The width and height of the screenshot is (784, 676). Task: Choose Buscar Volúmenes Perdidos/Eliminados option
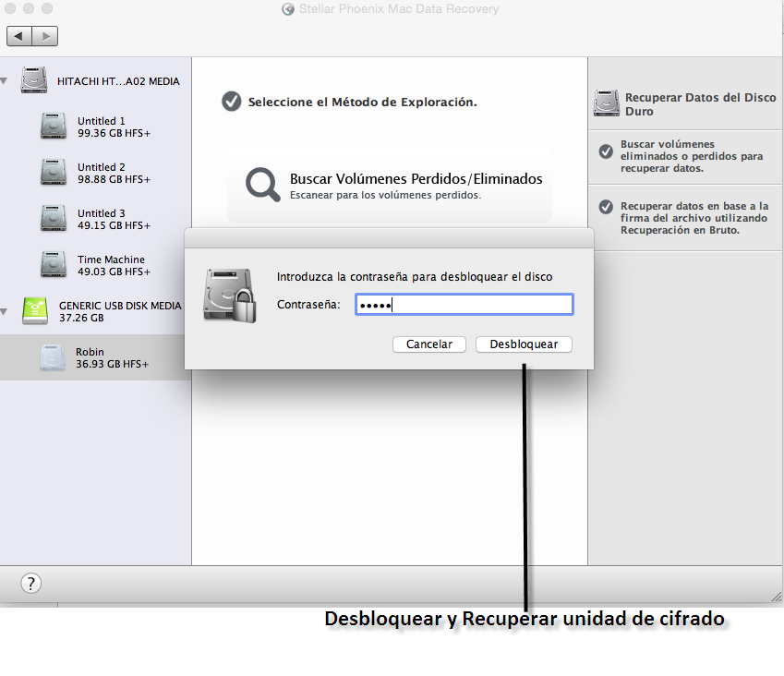coord(390,186)
